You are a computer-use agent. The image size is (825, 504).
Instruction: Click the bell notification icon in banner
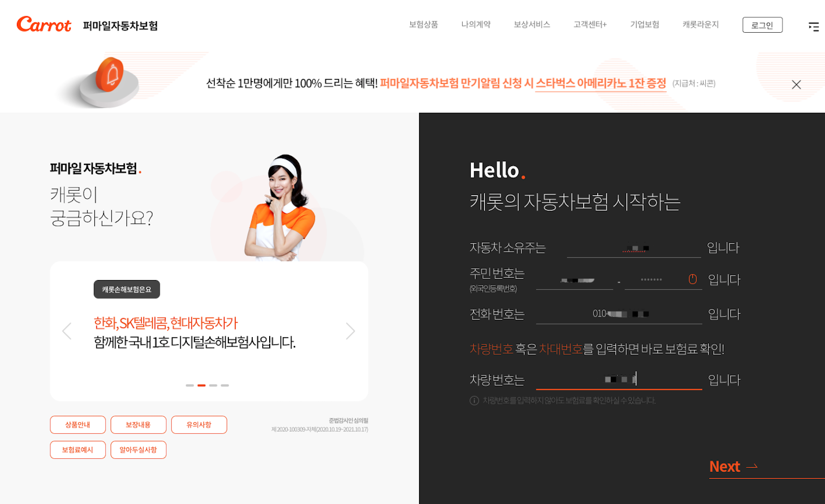(x=111, y=75)
